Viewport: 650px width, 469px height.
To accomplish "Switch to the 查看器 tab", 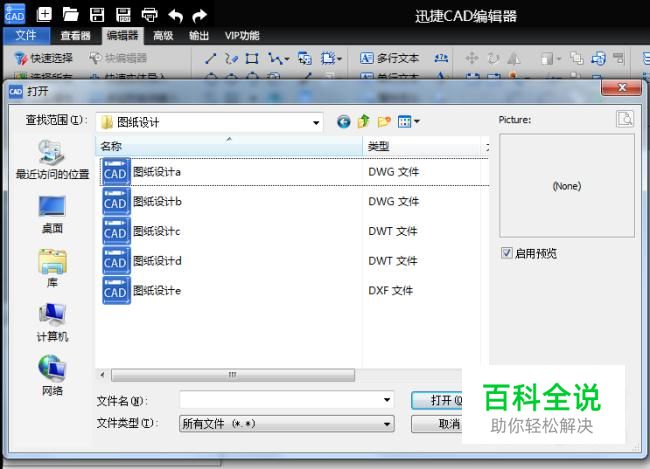I will click(x=75, y=36).
